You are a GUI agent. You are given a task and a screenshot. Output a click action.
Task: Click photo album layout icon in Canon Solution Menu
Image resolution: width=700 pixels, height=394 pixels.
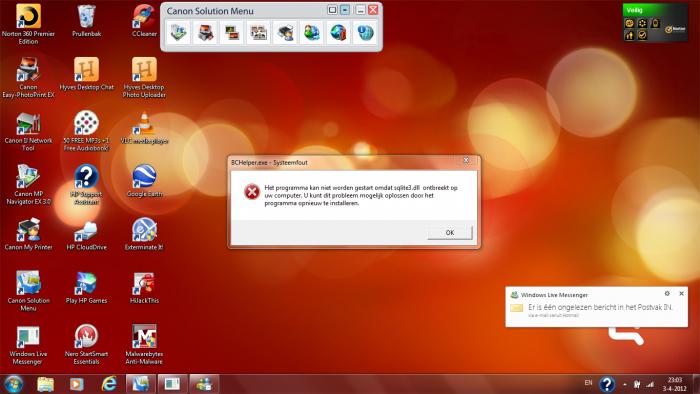point(258,33)
